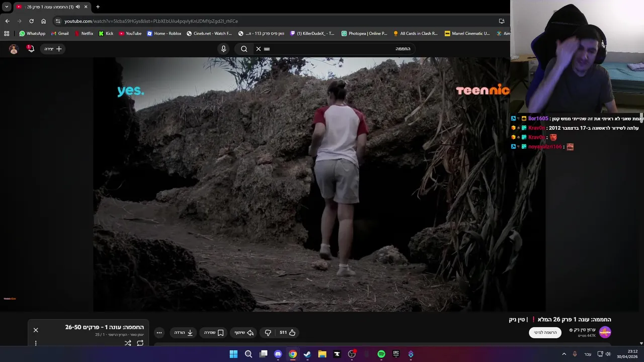The height and width of the screenshot is (362, 644).
Task: Open YouTube account avatar menu
Action: pos(14,49)
